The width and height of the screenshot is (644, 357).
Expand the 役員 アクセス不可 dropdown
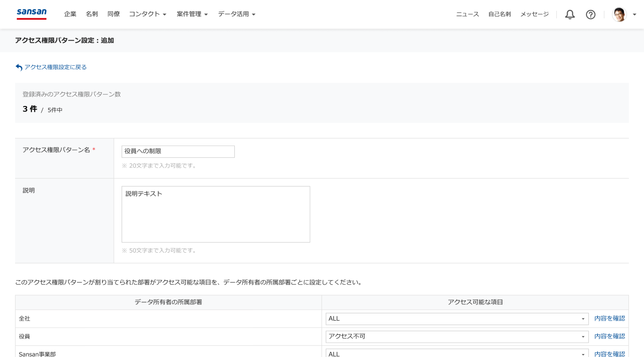(x=457, y=337)
